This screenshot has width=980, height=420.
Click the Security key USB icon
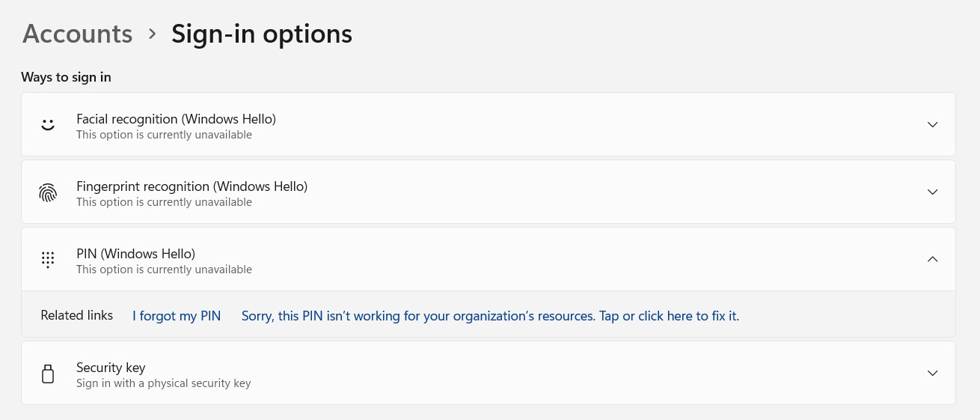click(x=48, y=374)
